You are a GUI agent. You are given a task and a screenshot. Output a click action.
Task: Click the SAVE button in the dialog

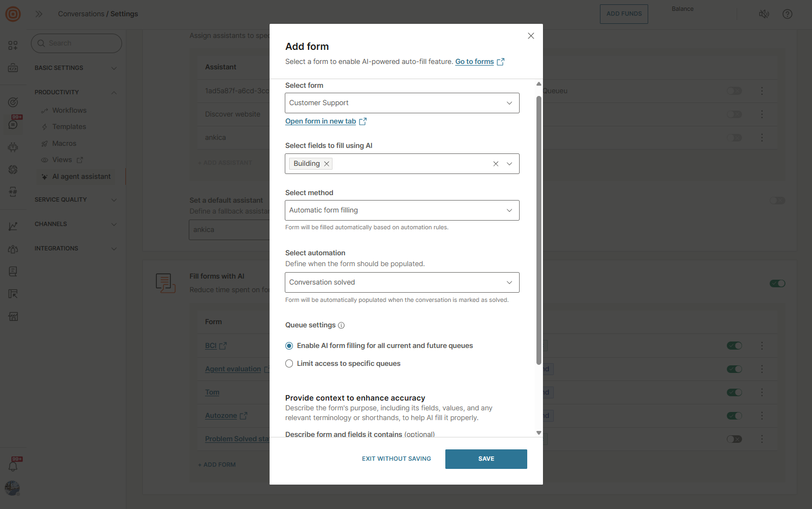485,459
